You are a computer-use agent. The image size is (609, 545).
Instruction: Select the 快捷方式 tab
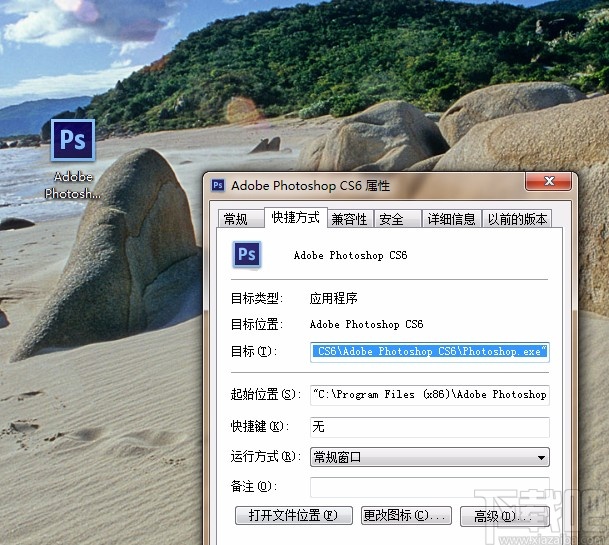pyautogui.click(x=296, y=218)
